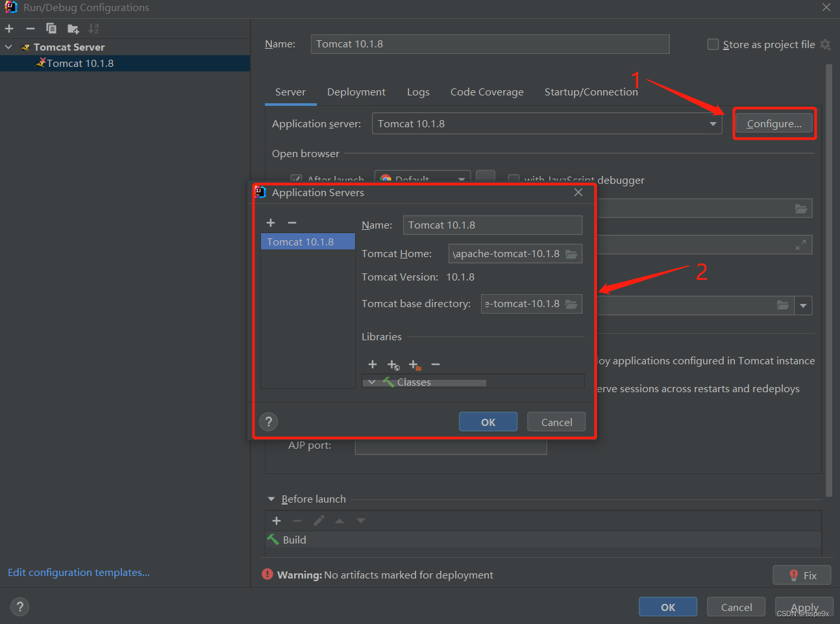Switch to the Deployment tab
This screenshot has height=624, width=840.
(x=356, y=92)
